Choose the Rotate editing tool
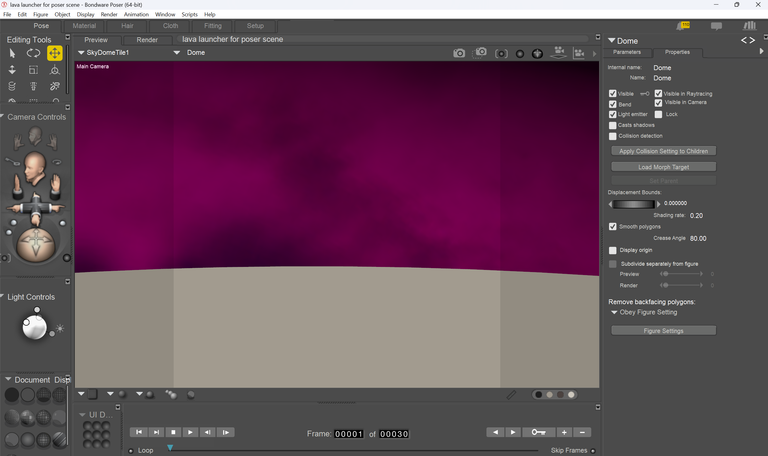 tap(33, 53)
